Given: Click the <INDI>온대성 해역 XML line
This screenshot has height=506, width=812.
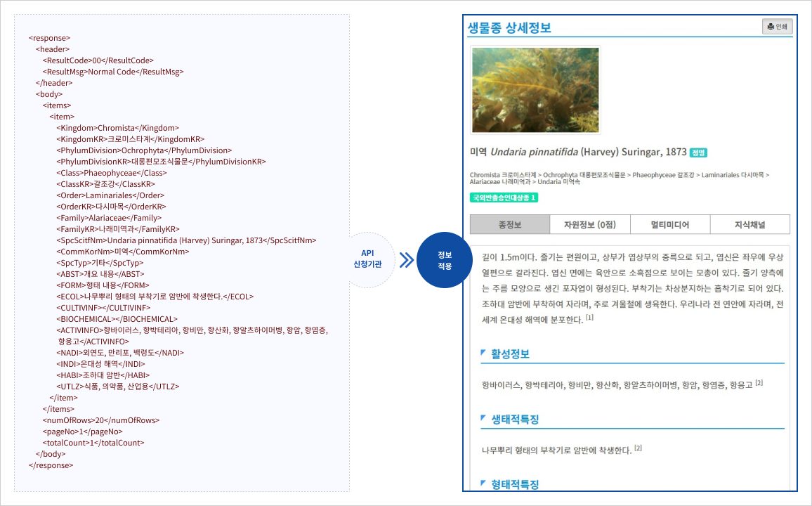Looking at the screenshot, I should point(101,364).
